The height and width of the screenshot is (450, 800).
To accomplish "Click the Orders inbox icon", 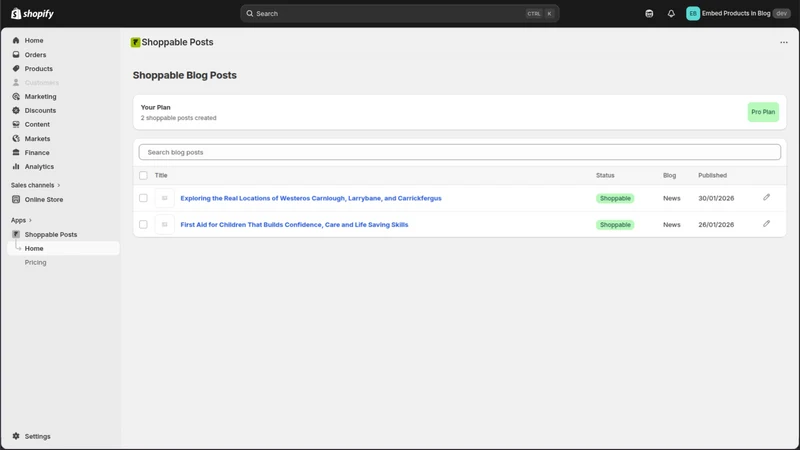I will (x=16, y=55).
